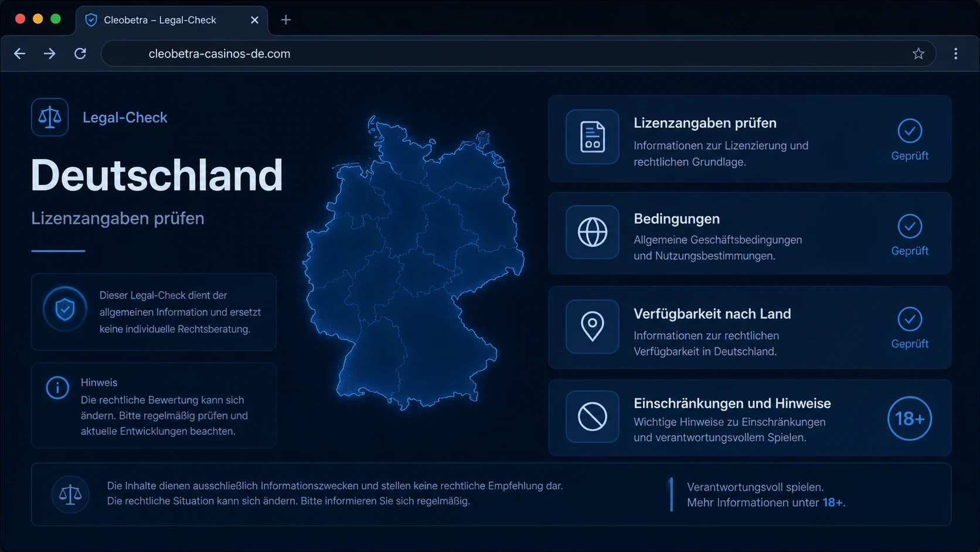Click the Legal-Check header text
This screenshot has width=980, height=552.
pos(125,117)
